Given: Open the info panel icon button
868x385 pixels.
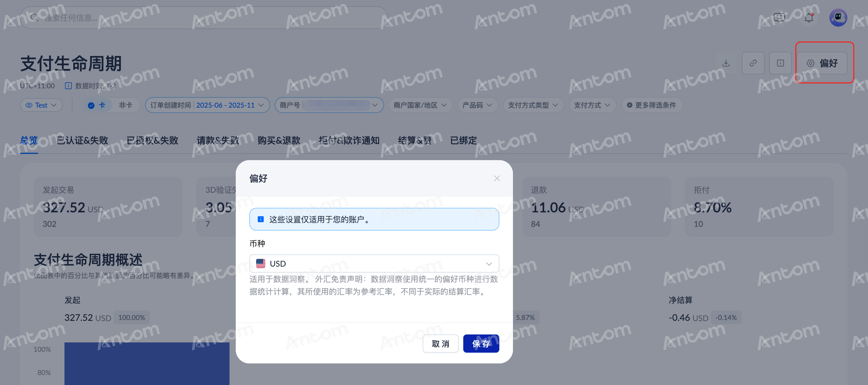Looking at the screenshot, I should pyautogui.click(x=781, y=63).
